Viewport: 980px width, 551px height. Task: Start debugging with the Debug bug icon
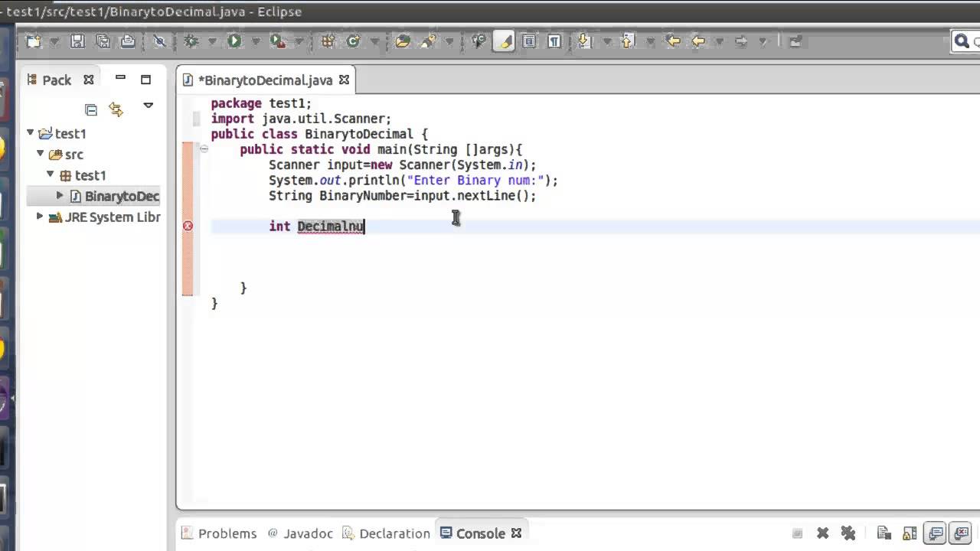[x=191, y=41]
